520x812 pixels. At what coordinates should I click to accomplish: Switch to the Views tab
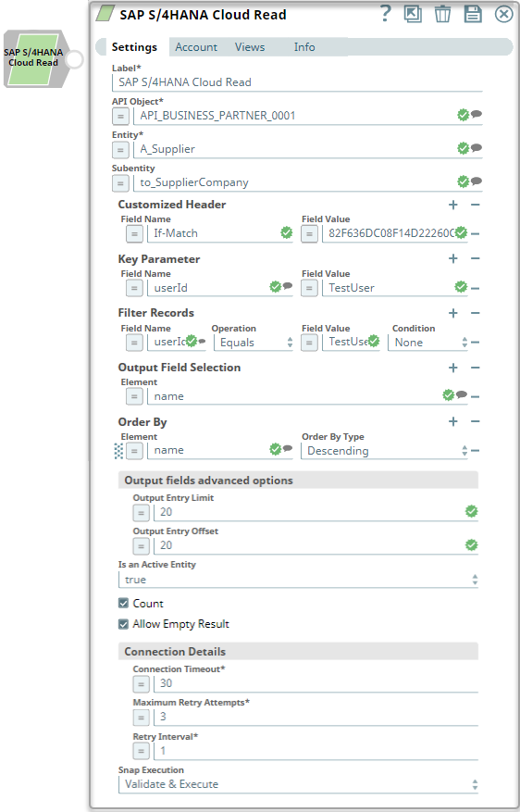(x=250, y=47)
